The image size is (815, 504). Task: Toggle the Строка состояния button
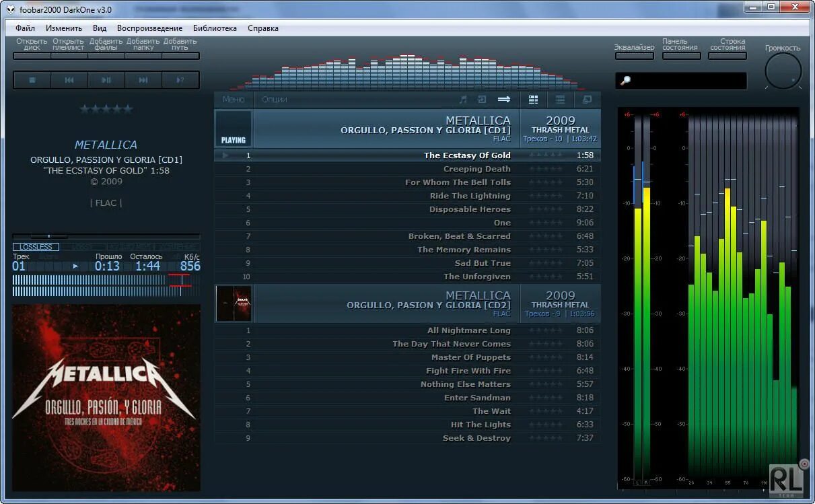[728, 56]
